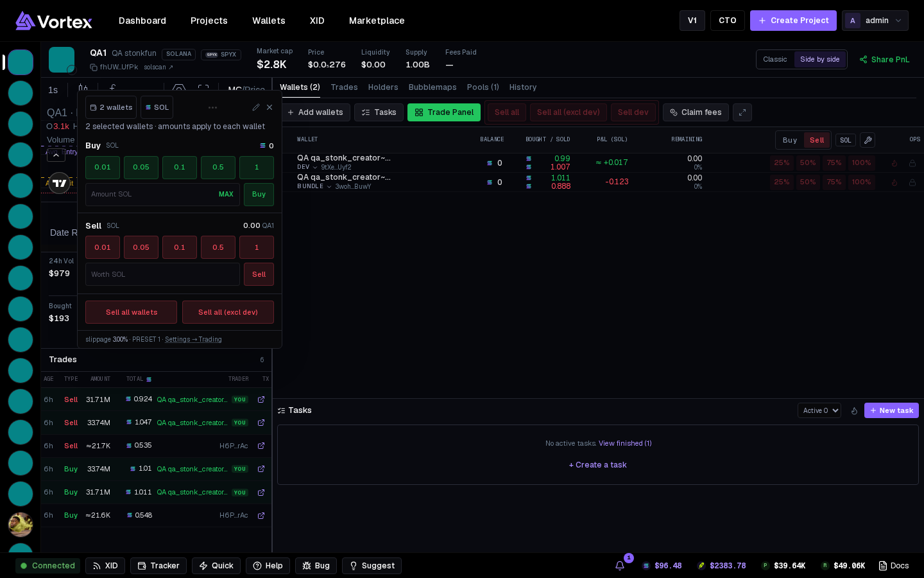This screenshot has width=924, height=578.
Task: Switch to the Bubblemaps tab
Action: coord(432,87)
